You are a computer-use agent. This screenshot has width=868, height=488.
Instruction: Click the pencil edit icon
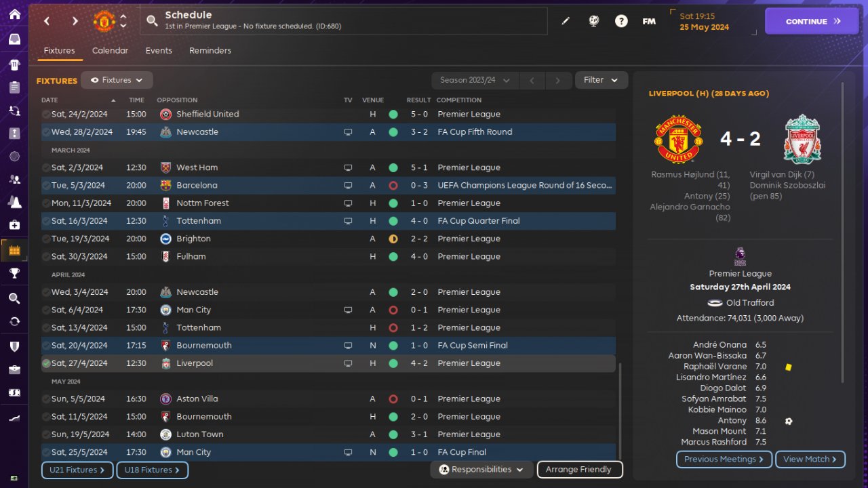566,21
